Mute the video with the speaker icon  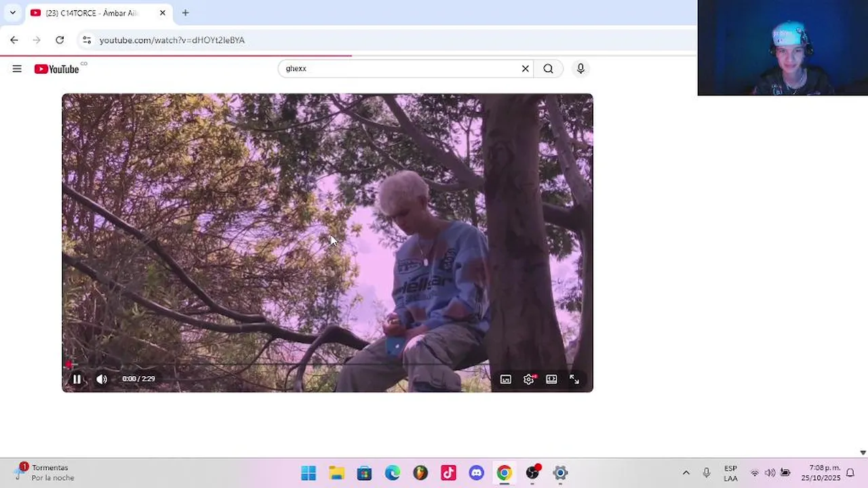[102, 380]
